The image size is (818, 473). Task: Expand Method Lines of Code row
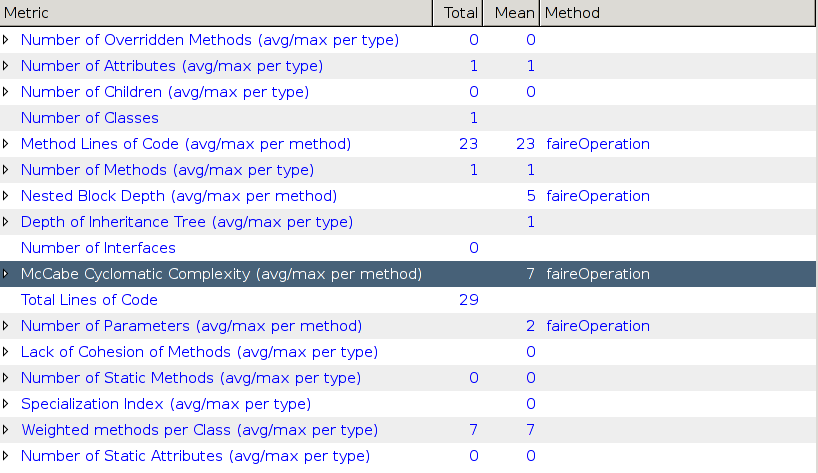pyautogui.click(x=6, y=144)
